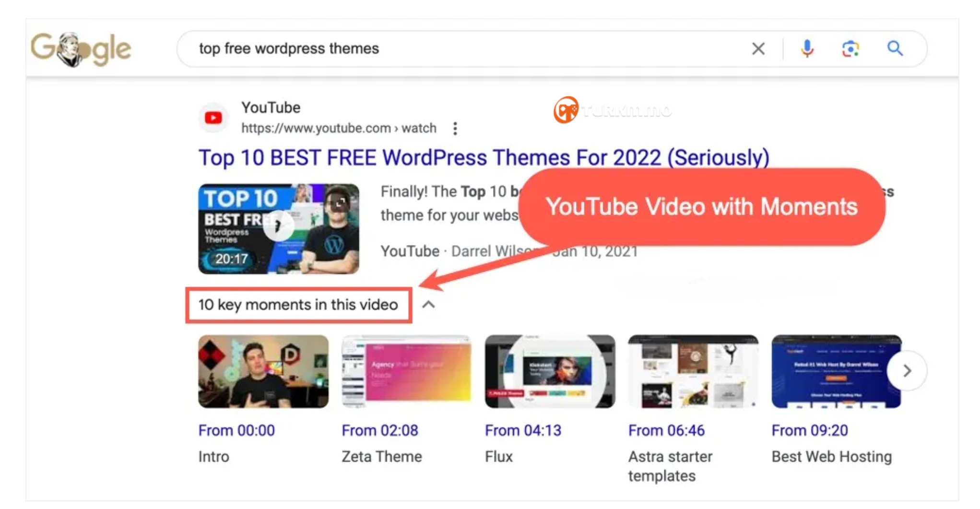Submit search with the magnifying glass icon
980x509 pixels.
point(895,48)
